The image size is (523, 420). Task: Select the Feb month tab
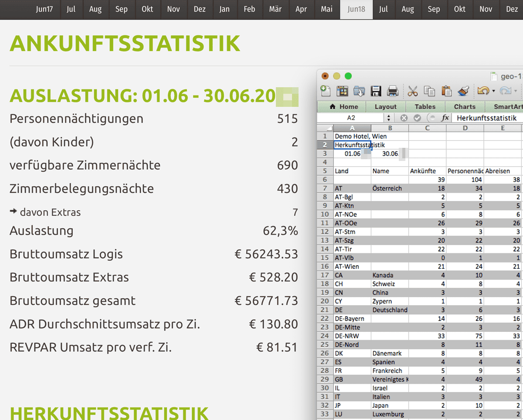(249, 9)
